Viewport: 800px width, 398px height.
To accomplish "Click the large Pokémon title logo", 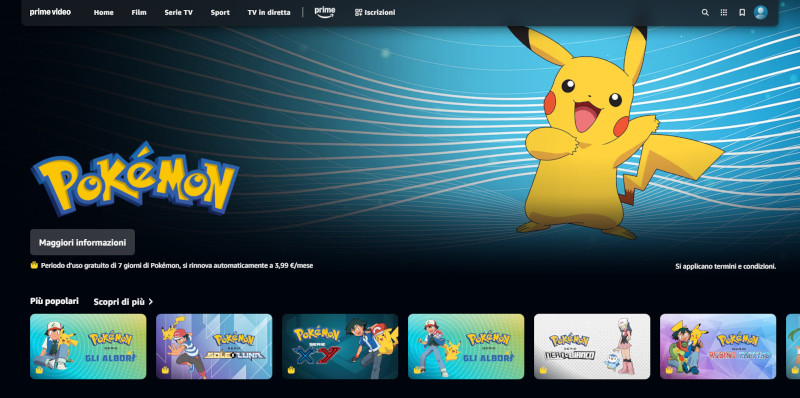I will (x=135, y=179).
